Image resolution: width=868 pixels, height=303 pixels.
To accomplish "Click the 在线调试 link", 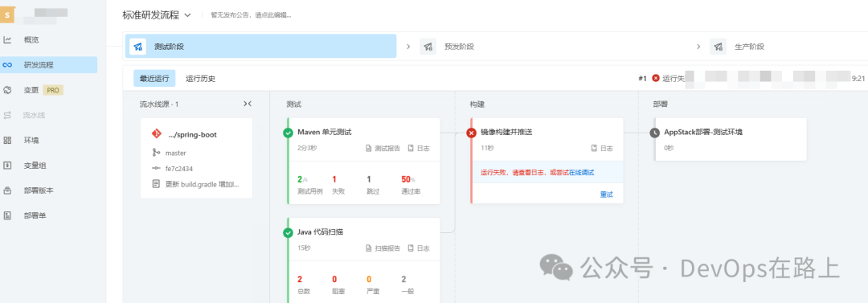I will click(x=581, y=173).
